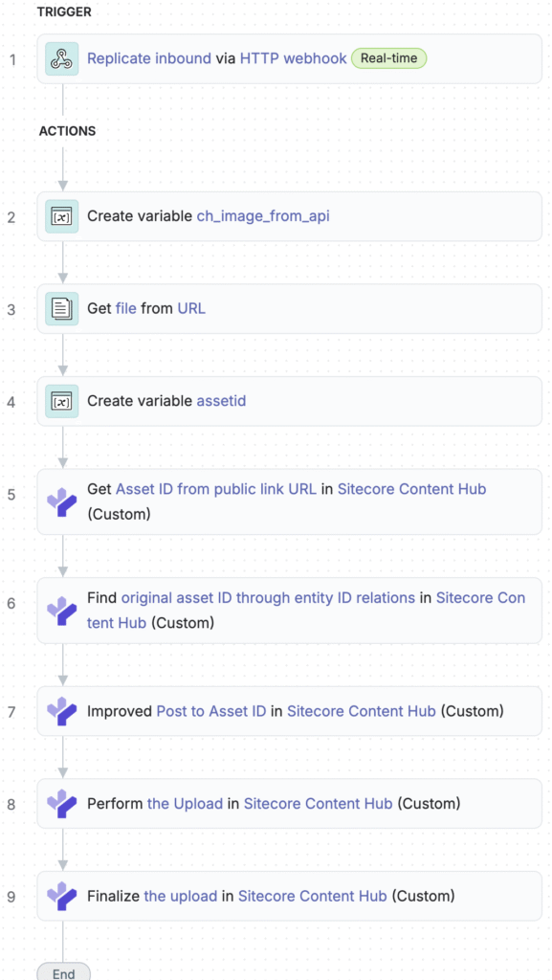Click the webhook trigger icon in step 1

[x=62, y=58]
